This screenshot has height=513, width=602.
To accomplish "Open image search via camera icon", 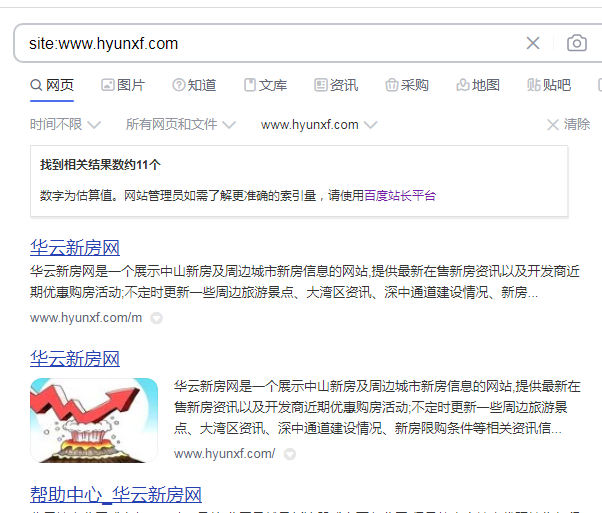I will click(576, 43).
